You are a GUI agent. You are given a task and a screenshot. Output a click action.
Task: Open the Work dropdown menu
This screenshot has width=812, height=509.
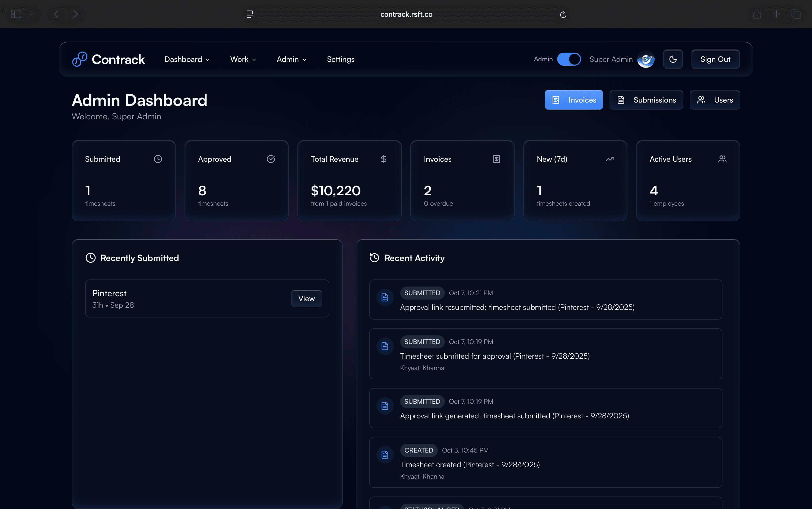243,59
